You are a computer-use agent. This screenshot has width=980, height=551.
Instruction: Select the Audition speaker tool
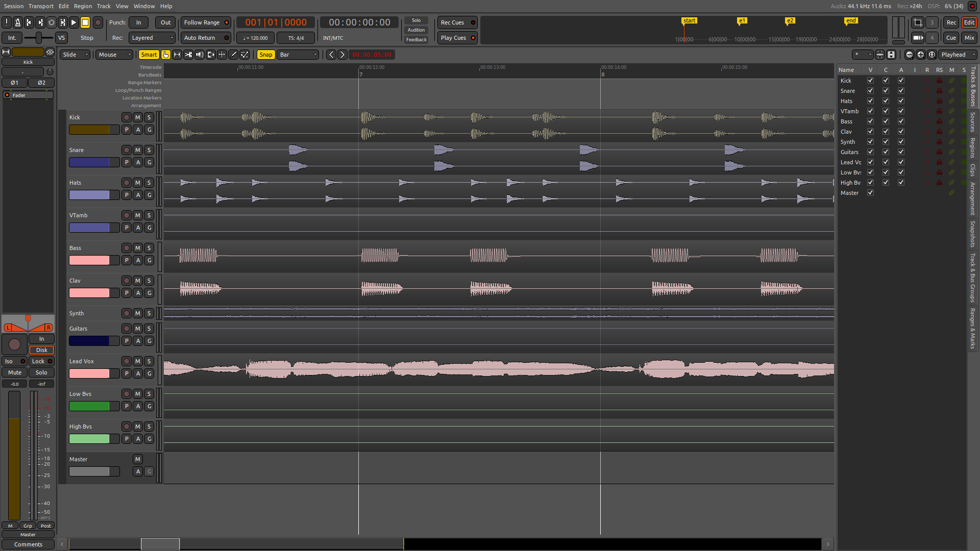pyautogui.click(x=200, y=55)
